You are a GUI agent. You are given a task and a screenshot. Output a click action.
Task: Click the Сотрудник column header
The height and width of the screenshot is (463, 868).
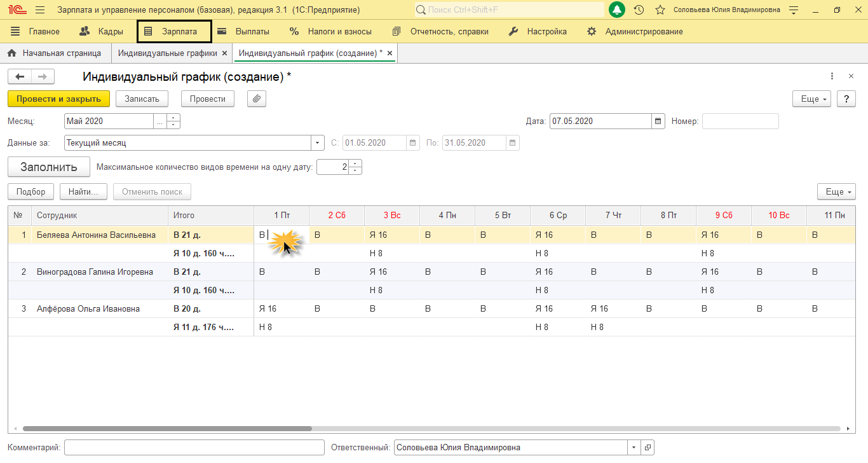click(99, 215)
